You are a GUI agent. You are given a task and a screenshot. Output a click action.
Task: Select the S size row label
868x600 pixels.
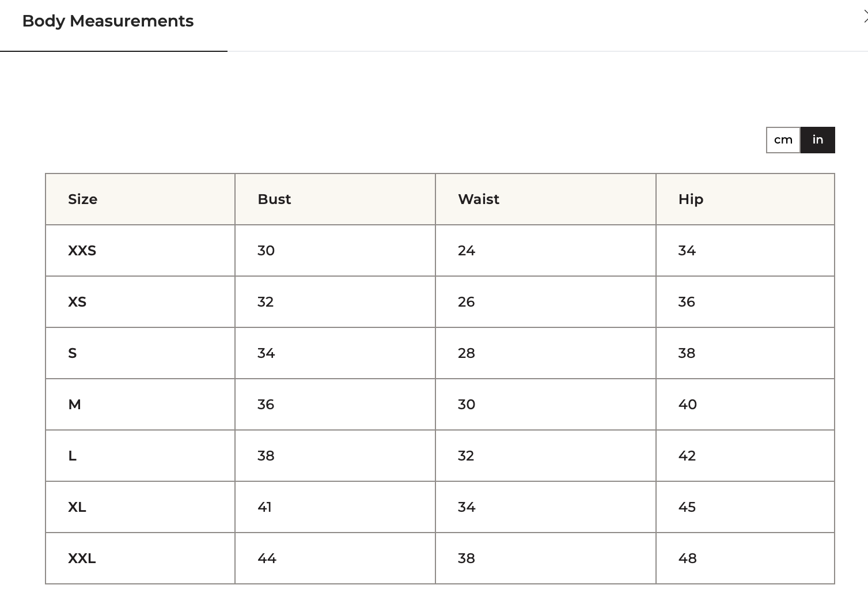[73, 353]
